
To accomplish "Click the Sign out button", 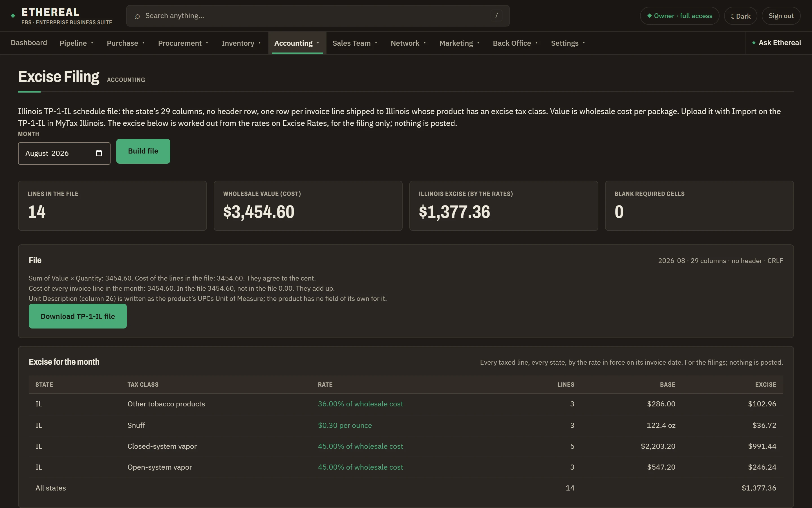I will [781, 16].
